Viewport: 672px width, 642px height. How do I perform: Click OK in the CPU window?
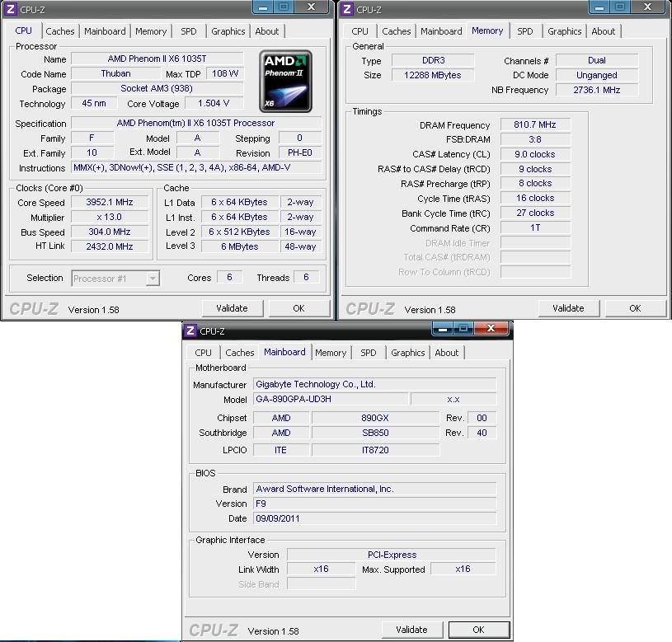tap(298, 308)
